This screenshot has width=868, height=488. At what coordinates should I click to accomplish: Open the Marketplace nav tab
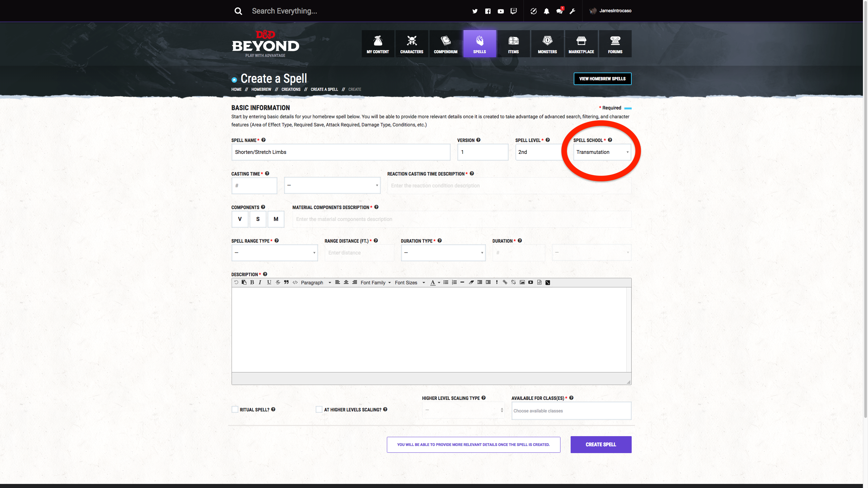[x=581, y=44]
